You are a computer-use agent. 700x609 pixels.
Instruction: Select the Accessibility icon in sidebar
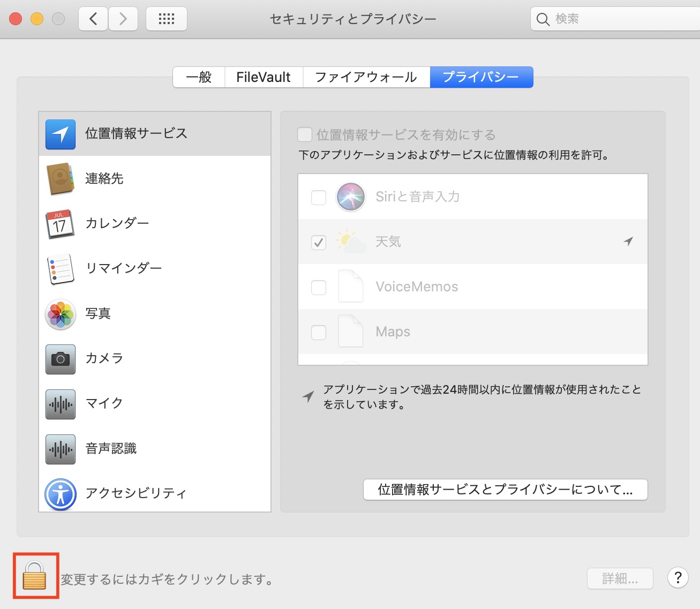[x=61, y=494]
